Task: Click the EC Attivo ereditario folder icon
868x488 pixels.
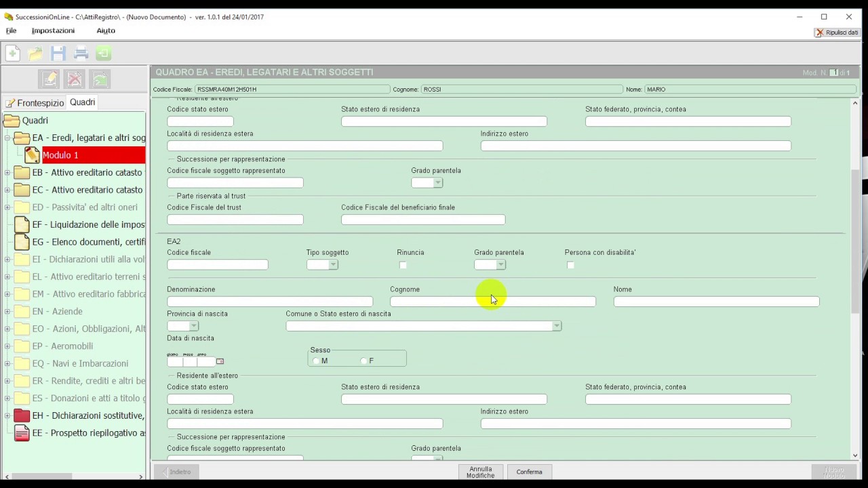Action: coord(22,190)
